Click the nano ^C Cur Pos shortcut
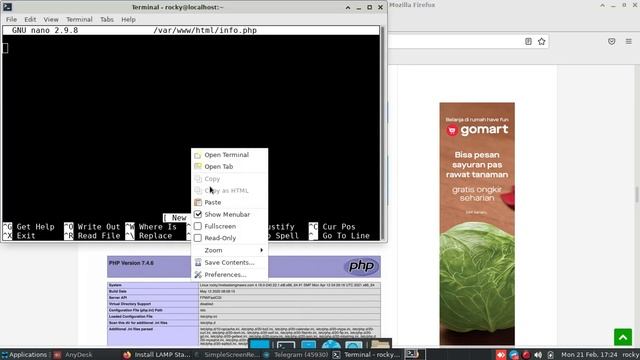 pos(332,227)
